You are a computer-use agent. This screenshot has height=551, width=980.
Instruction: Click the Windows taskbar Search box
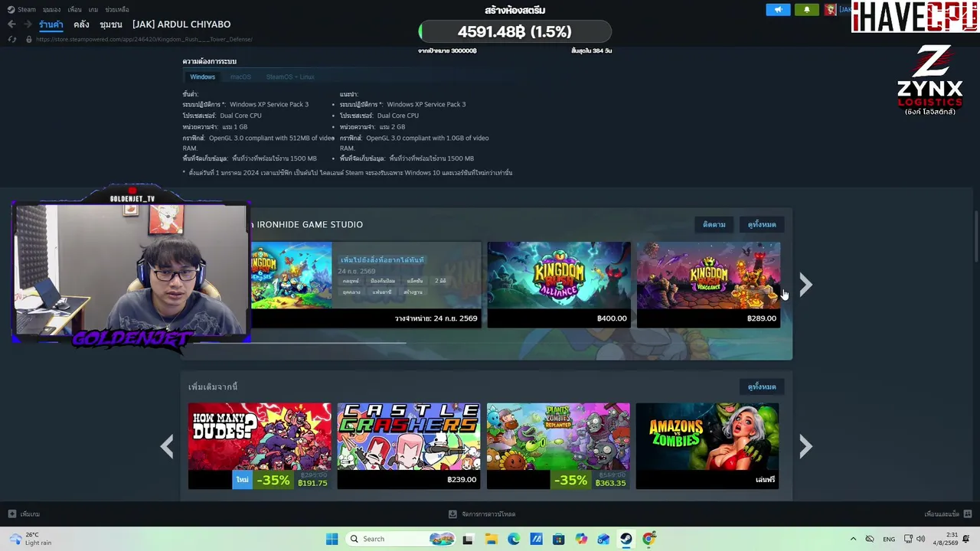click(x=400, y=539)
